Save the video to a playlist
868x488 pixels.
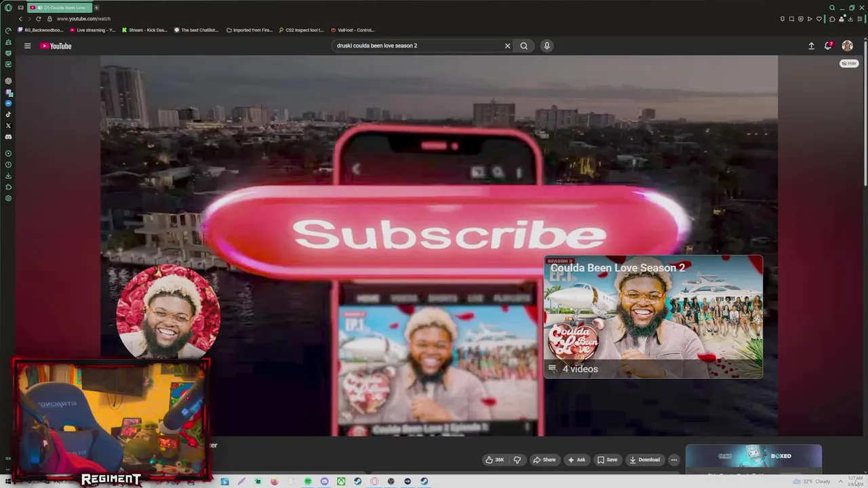607,460
